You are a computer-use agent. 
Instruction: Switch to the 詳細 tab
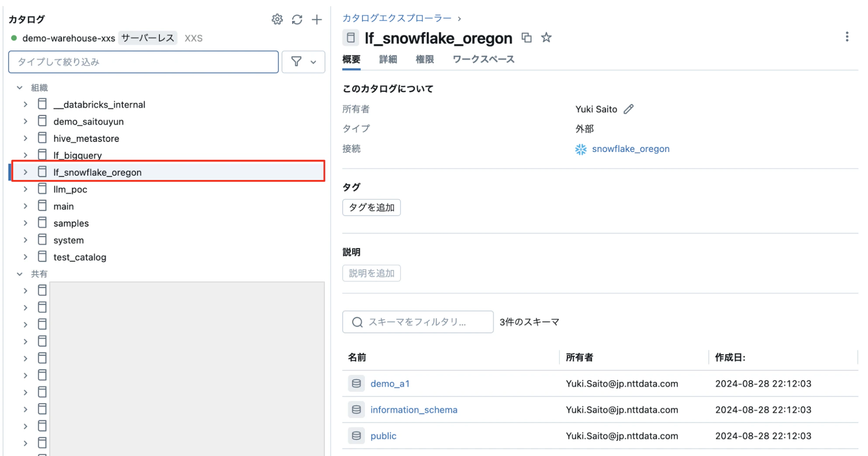388,59
